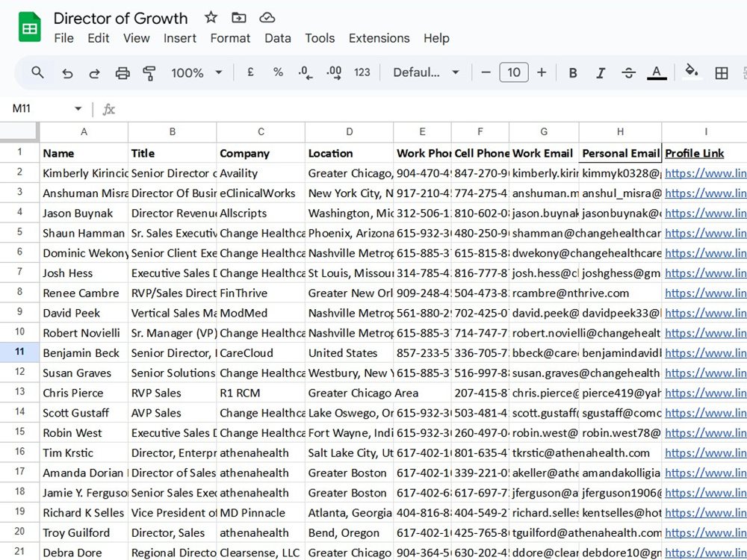
Task: Format as percent
Action: point(278,72)
